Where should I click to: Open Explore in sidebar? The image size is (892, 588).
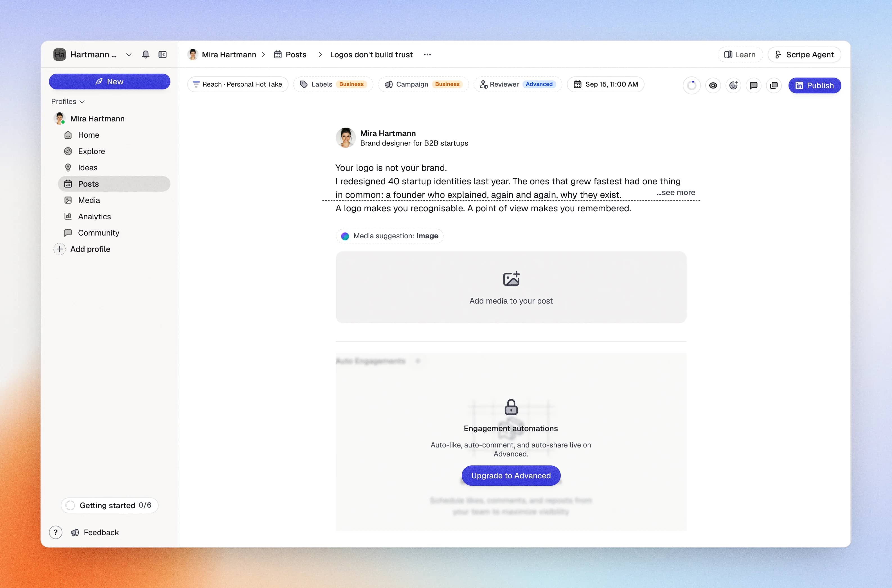[x=114, y=151]
